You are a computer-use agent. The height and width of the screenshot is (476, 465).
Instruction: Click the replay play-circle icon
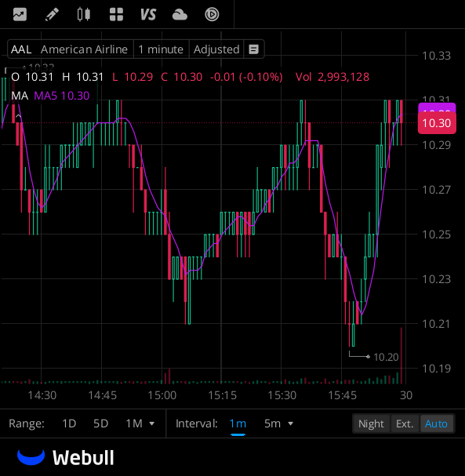pyautogui.click(x=212, y=14)
